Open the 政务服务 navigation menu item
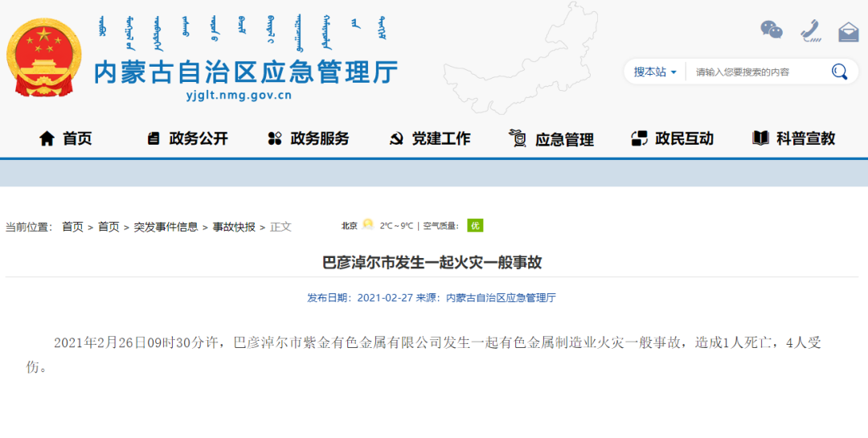The width and height of the screenshot is (868, 438). (320, 138)
